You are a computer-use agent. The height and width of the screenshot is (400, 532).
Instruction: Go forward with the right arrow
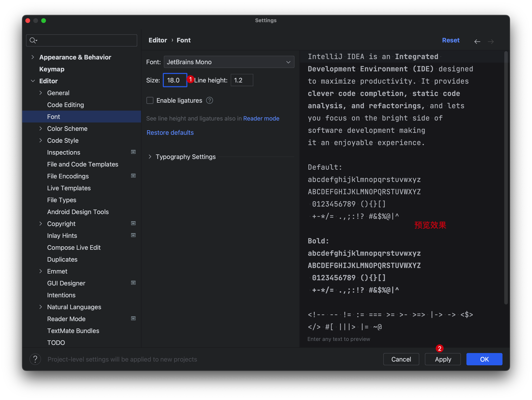click(x=491, y=41)
